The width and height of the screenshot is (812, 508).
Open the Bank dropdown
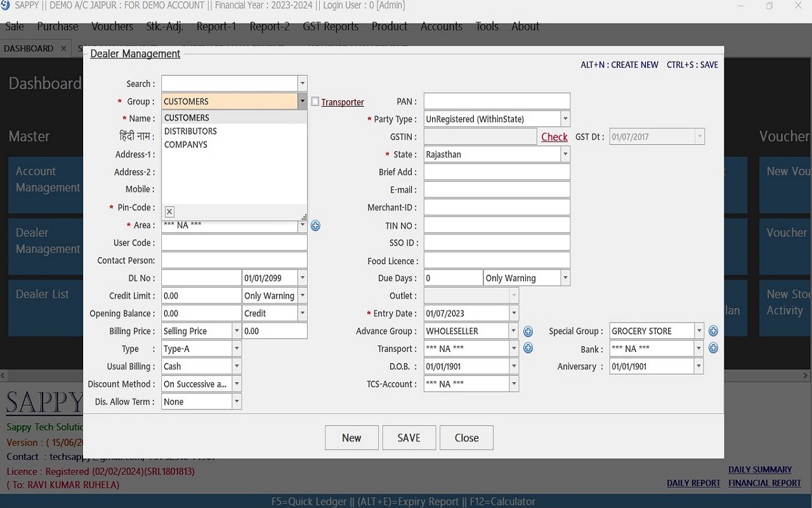click(699, 349)
